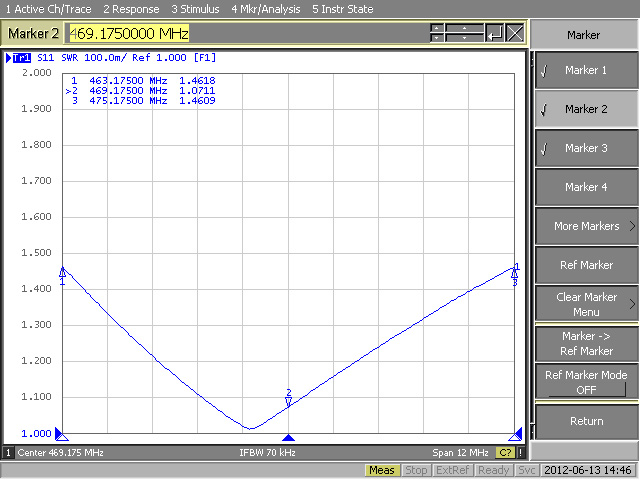640x480 pixels.
Task: Toggle Ref Marker Mode OFF softkey
Action: tap(585, 382)
